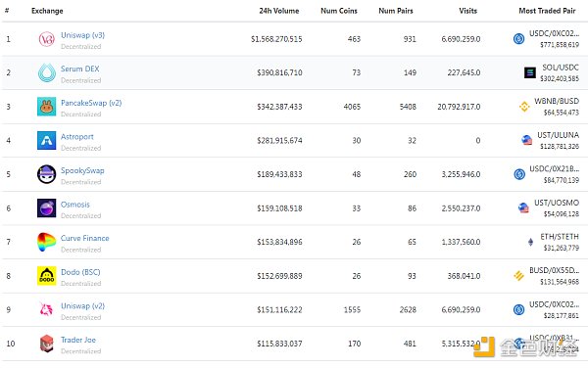Click the Osmosis purple orb logo
This screenshot has width=588, height=368.
pyautogui.click(x=46, y=208)
